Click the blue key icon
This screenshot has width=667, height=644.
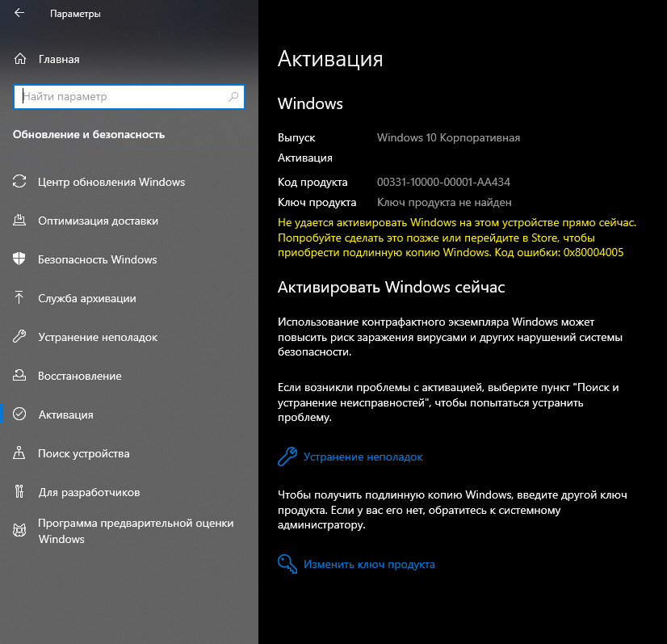287,564
